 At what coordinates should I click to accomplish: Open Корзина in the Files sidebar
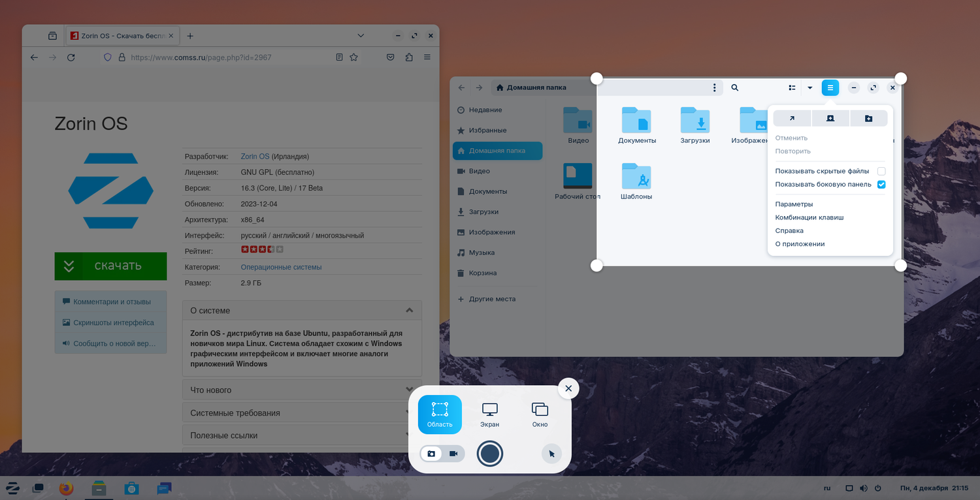pos(497,273)
